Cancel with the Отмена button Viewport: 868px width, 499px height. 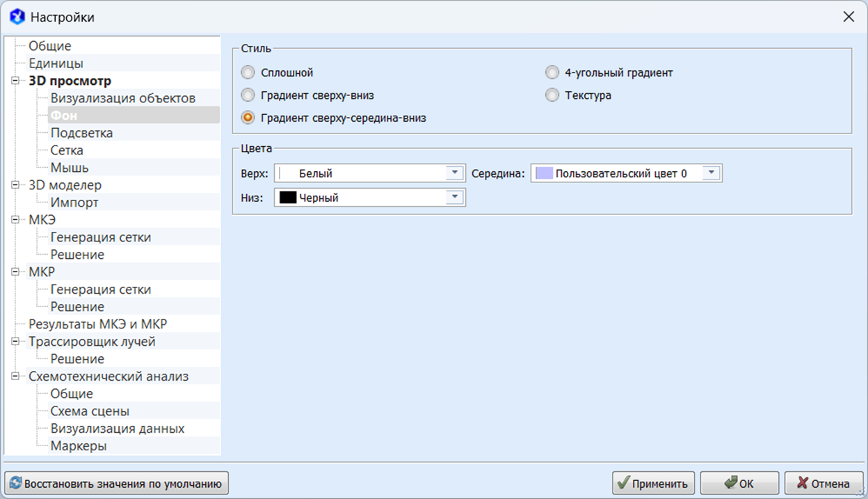[823, 483]
